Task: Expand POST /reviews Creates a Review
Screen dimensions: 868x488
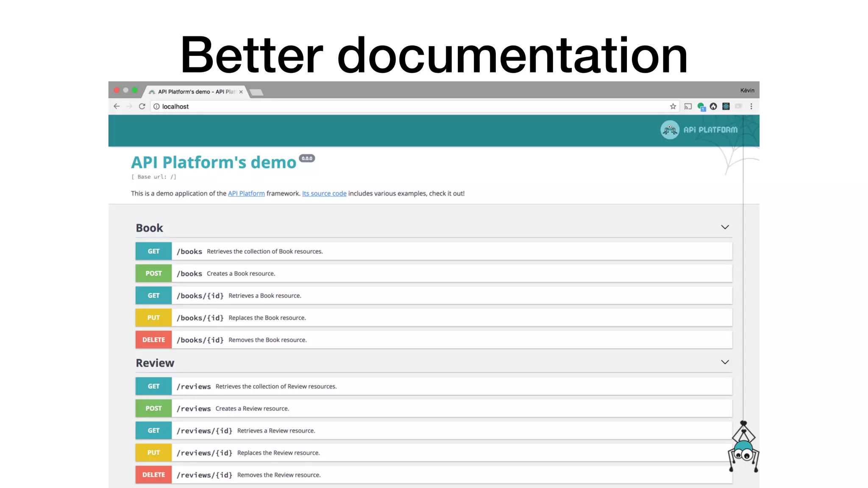Action: [x=434, y=408]
